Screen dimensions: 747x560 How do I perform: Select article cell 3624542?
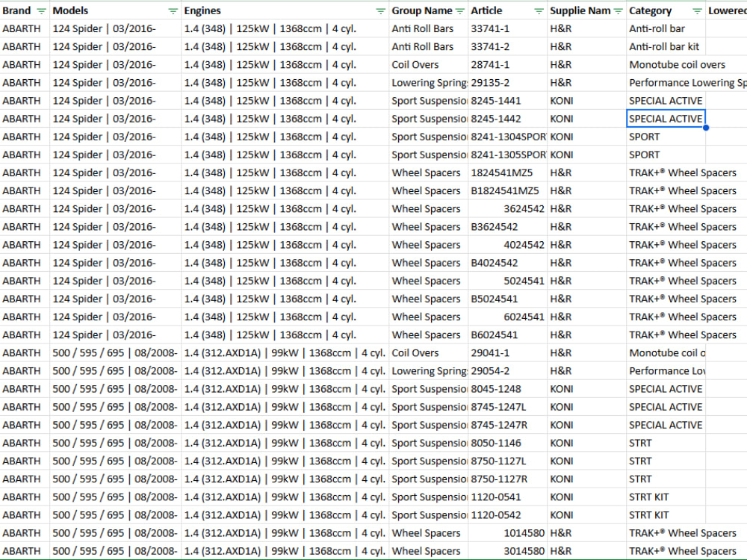507,209
